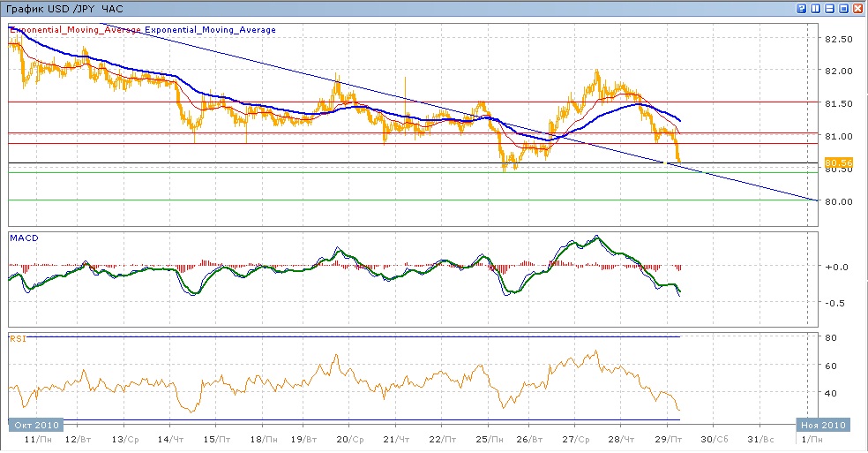Close the USD/JPY chart window
This screenshot has height=453, width=868.
pyautogui.click(x=857, y=7)
